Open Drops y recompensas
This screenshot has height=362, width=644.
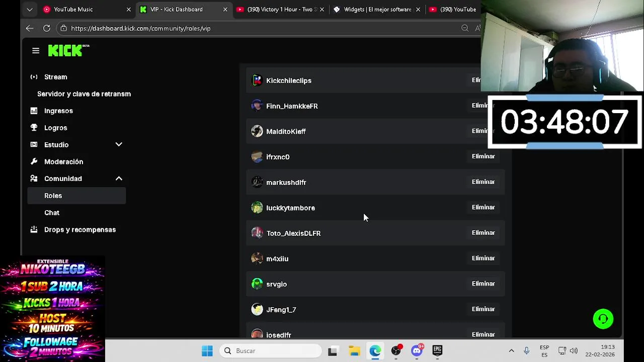click(x=79, y=229)
